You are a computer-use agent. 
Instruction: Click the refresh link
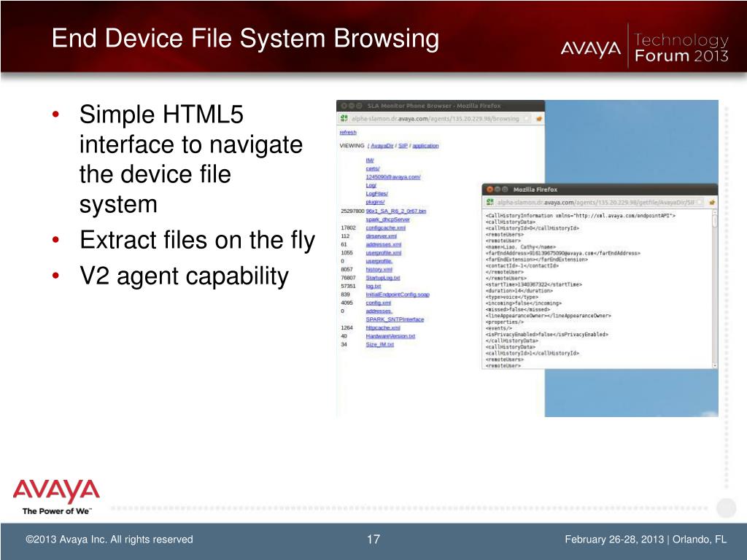(x=348, y=133)
